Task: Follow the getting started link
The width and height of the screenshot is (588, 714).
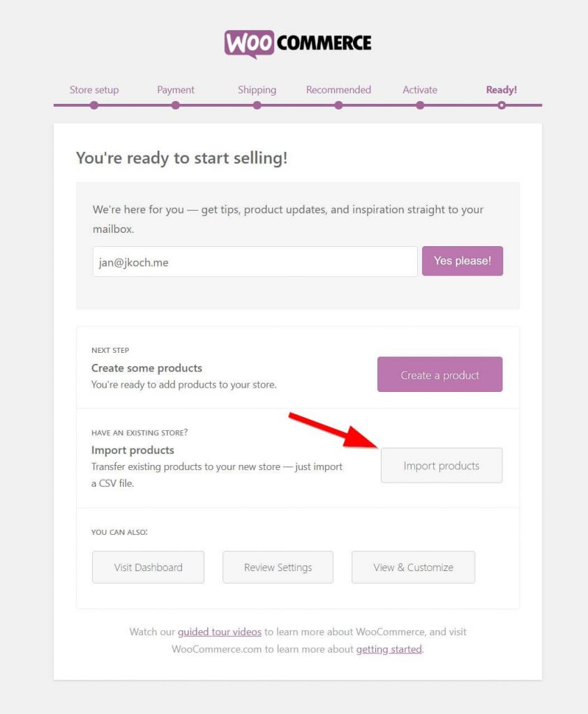Action: point(389,649)
